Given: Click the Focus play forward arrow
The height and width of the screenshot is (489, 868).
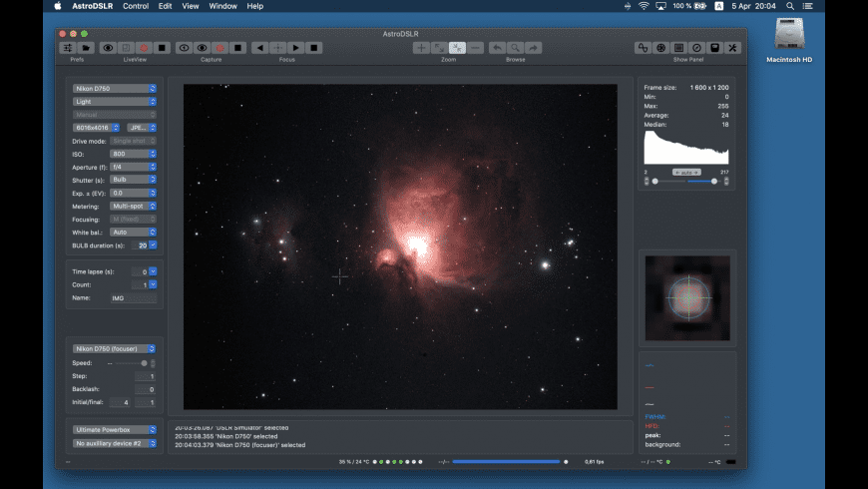Looking at the screenshot, I should (x=295, y=47).
